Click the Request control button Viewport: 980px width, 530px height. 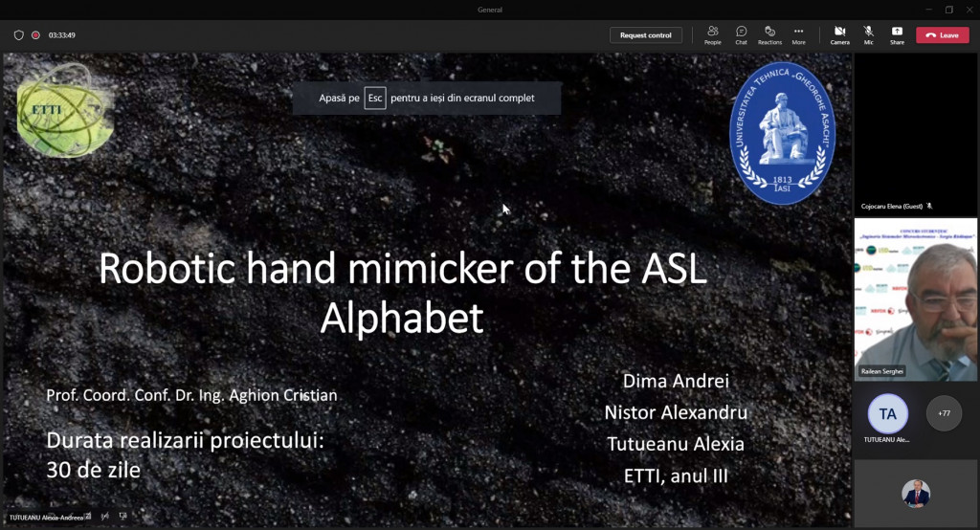tap(646, 35)
